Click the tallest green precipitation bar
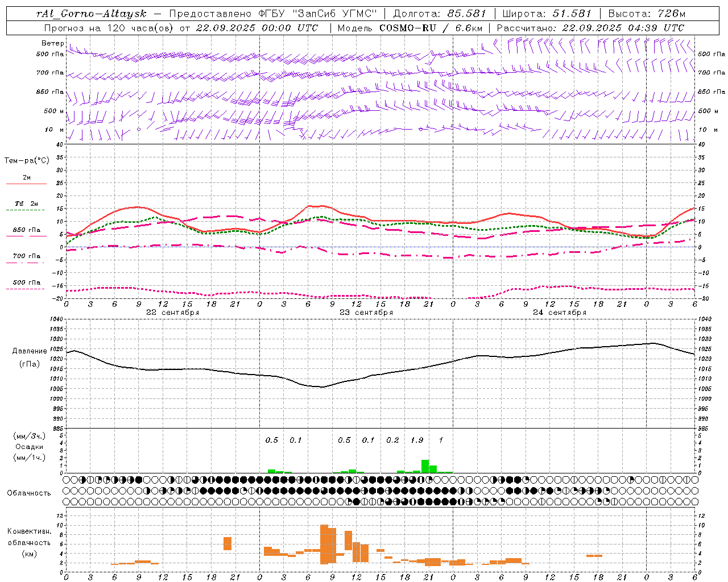Viewport: 728px width, 582px height. pos(425,466)
